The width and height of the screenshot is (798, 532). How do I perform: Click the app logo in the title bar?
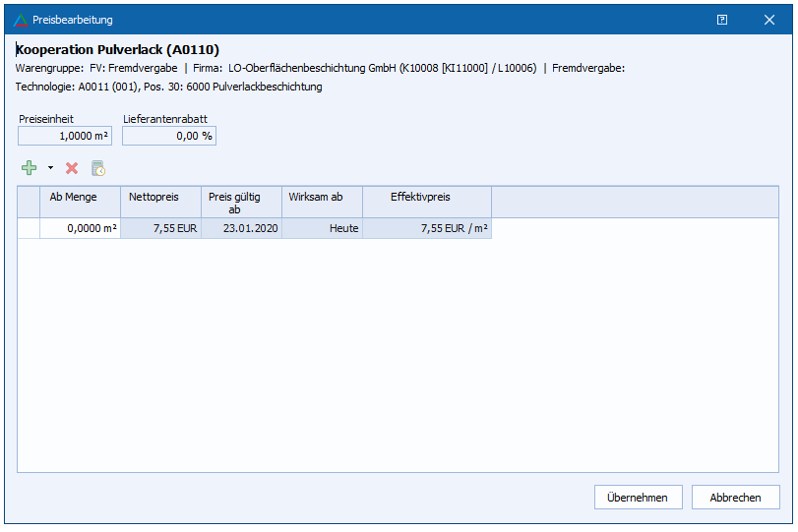21,19
